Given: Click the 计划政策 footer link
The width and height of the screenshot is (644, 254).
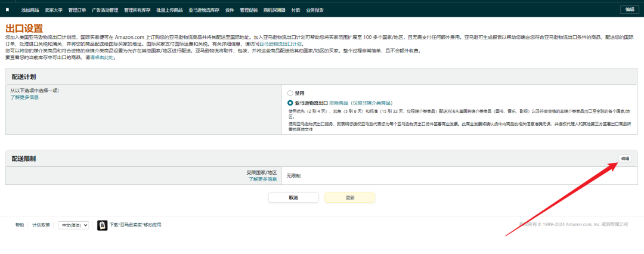Looking at the screenshot, I should pyautogui.click(x=42, y=225).
